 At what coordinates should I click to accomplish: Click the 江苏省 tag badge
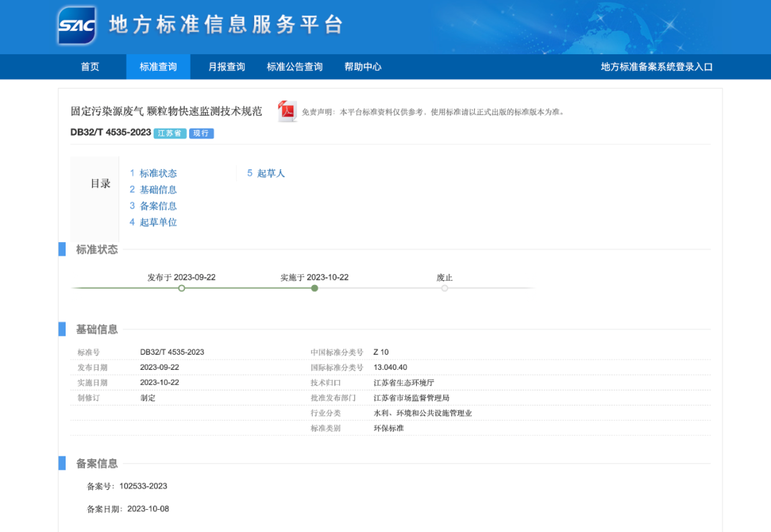pos(170,134)
